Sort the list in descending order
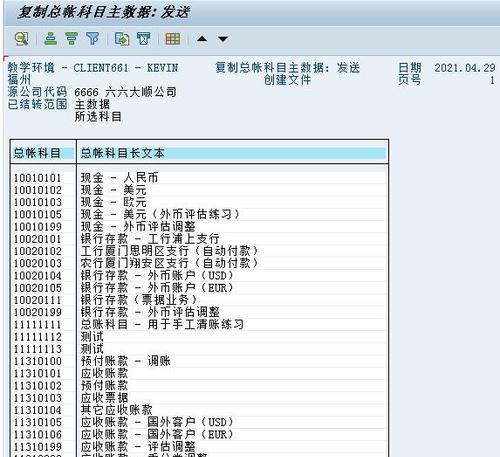This screenshot has height=457, width=500. (x=72, y=39)
